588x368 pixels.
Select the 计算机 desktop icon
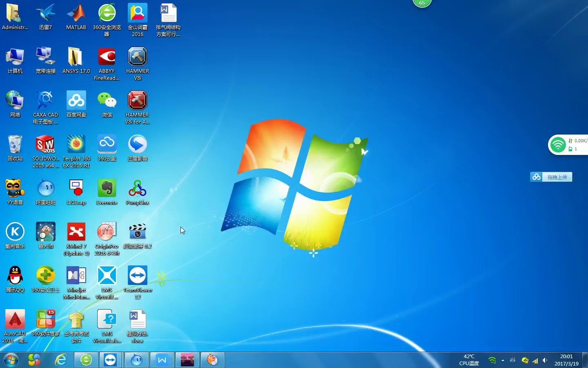(15, 61)
